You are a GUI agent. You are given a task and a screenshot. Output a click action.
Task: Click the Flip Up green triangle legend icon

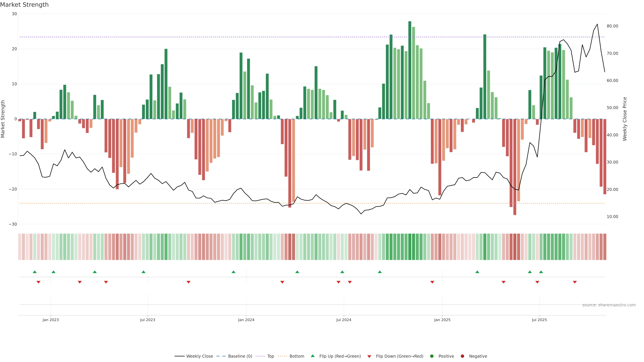pos(312,356)
